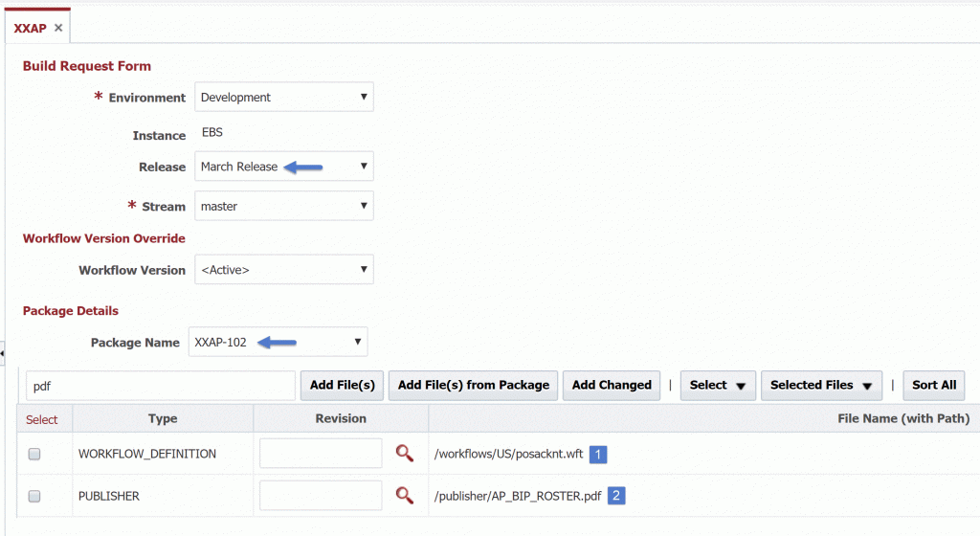Click the left-edge panel collapse arrow
This screenshot has height=536, width=980.
pyautogui.click(x=3, y=353)
